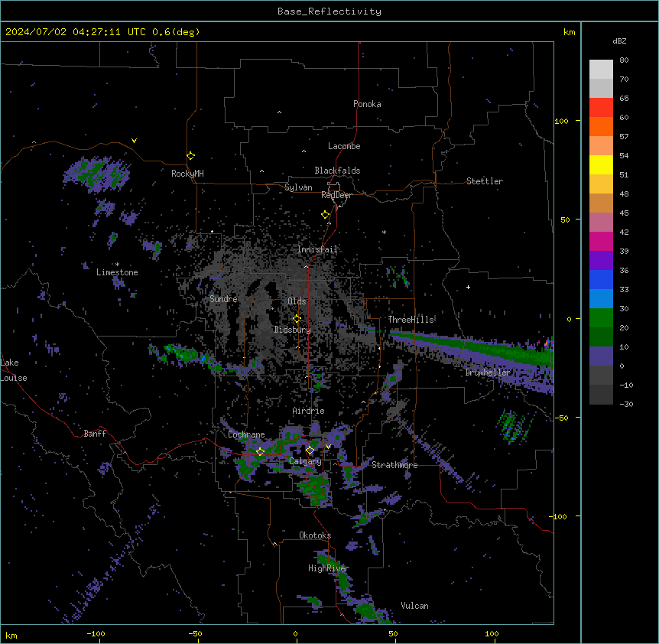Click the blue swatch between 36 and 33 dBZ
Screen dimensions: 659x644
[601, 279]
